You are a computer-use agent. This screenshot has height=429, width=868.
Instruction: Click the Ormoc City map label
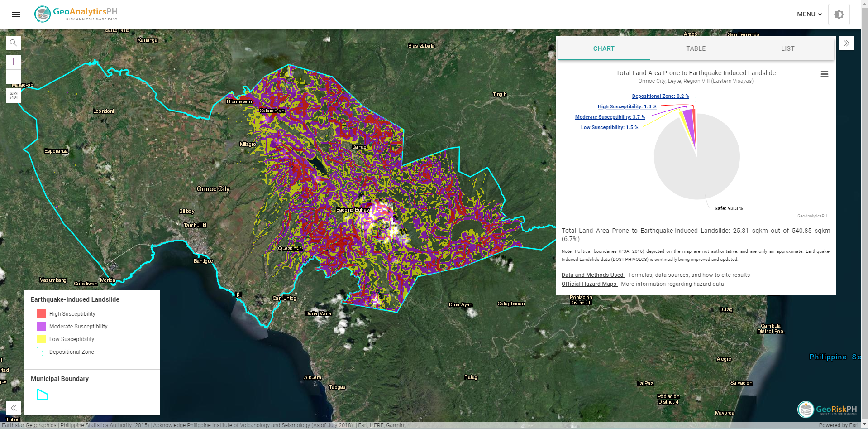[x=213, y=189]
